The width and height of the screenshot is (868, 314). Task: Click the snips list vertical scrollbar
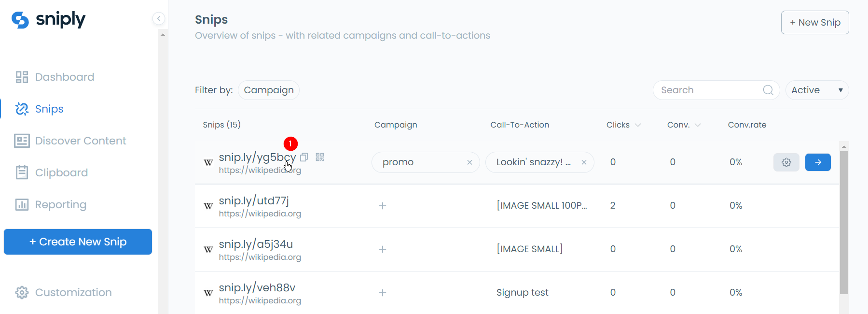point(844,222)
